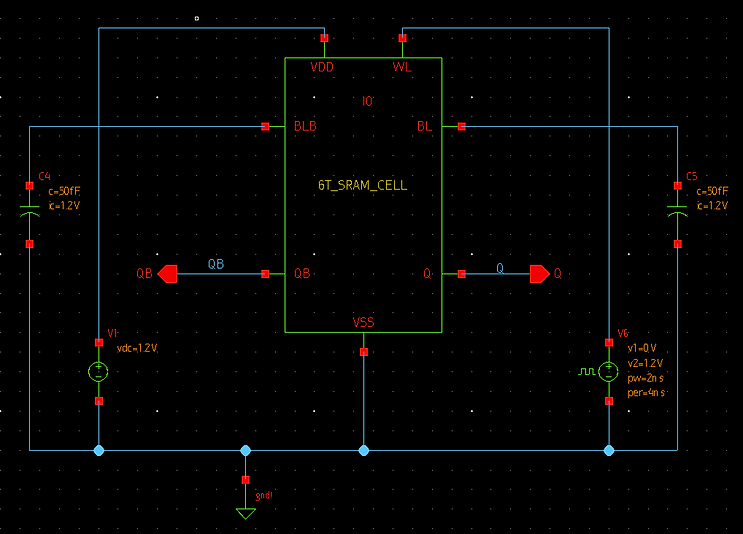Click the ic=1.2V label of C5
This screenshot has width=743, height=534.
[x=712, y=206]
